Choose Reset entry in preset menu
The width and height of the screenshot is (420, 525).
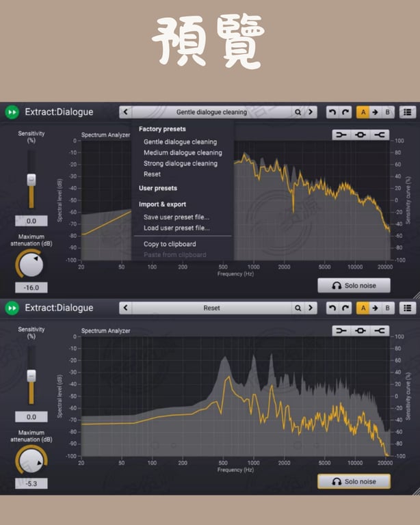click(152, 174)
